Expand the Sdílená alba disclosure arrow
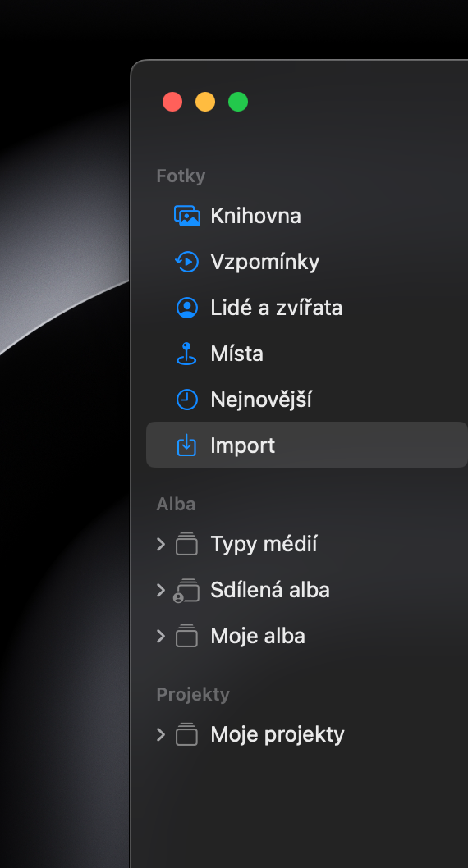Image resolution: width=468 pixels, height=868 pixels. [x=161, y=590]
